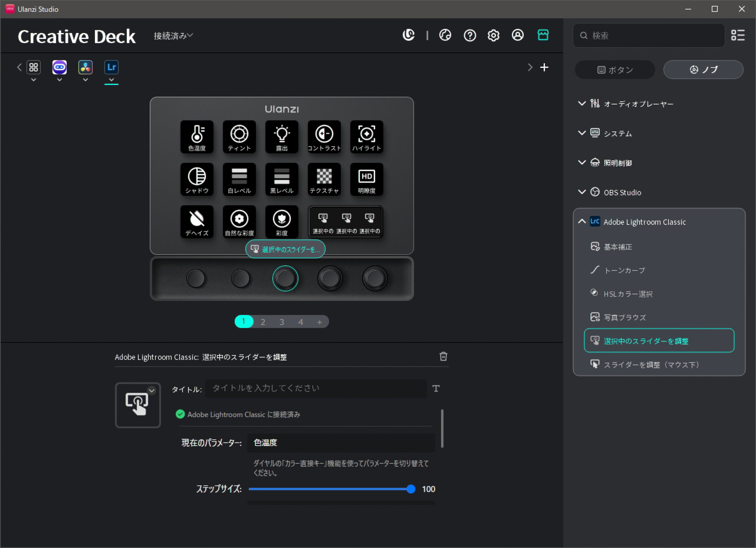The image size is (756, 548).
Task: Select the ハイライト deck key
Action: [x=367, y=137]
